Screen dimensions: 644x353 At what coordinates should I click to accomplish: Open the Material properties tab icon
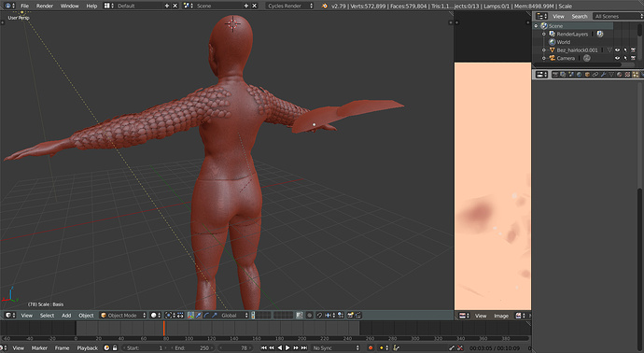pos(620,75)
